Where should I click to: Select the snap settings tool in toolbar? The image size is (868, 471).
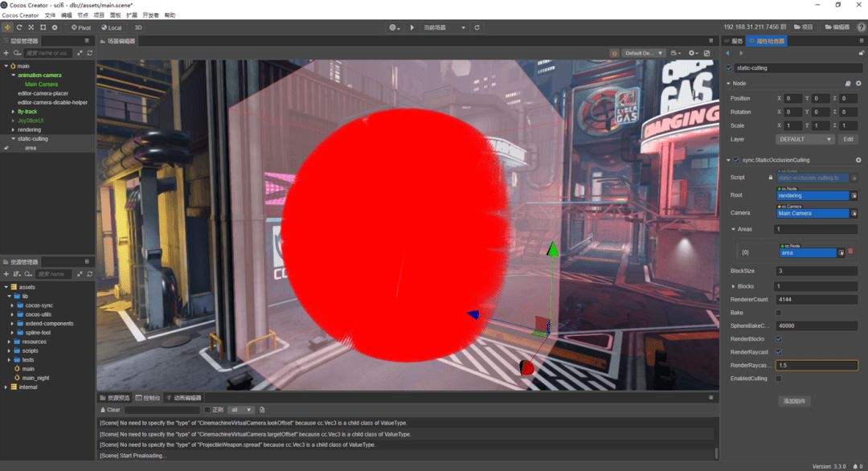click(55, 27)
